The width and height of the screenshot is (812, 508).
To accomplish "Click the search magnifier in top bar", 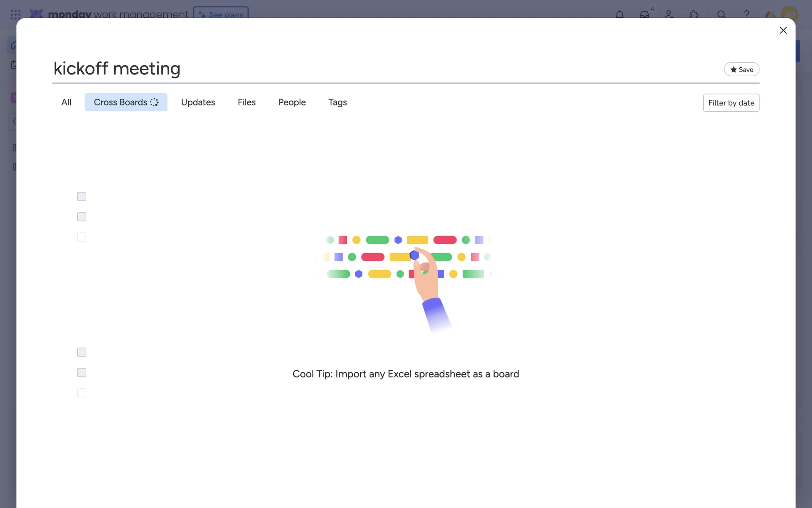I will coord(721,14).
